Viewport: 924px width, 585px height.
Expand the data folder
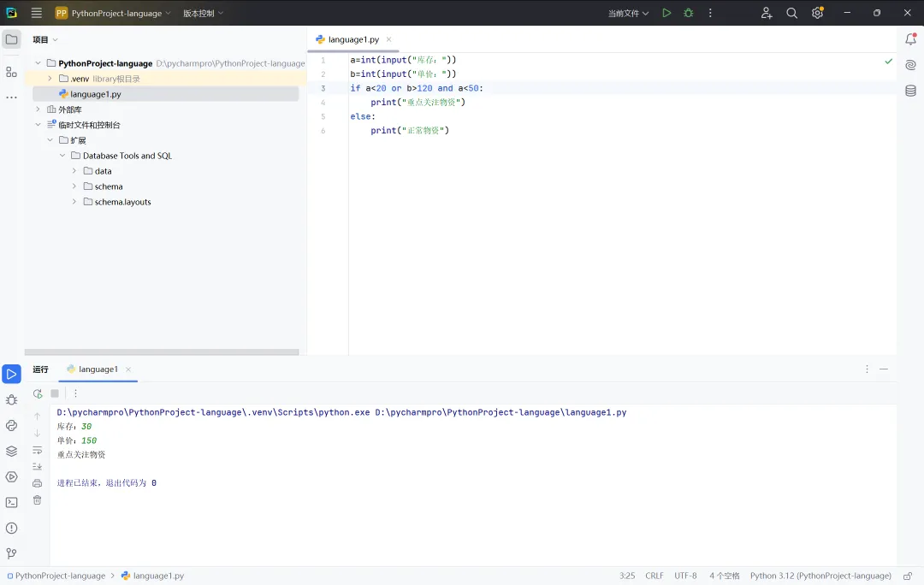(x=74, y=171)
